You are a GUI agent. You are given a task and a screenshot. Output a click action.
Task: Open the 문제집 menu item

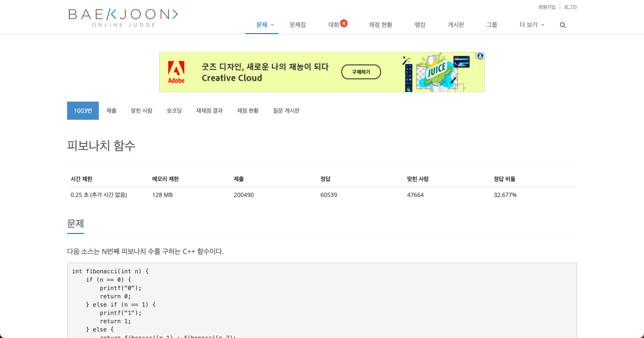coord(297,25)
